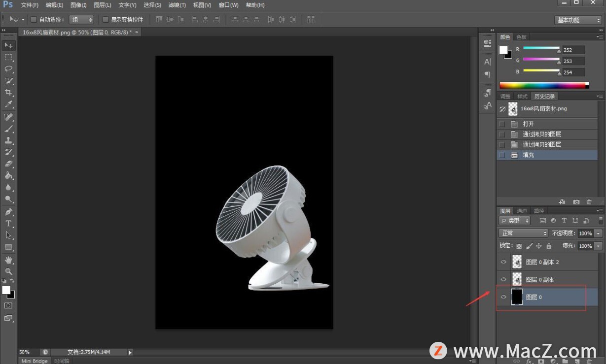Viewport: 606px width, 364px height.
Task: Open the 图像(I) menu
Action: click(x=78, y=5)
